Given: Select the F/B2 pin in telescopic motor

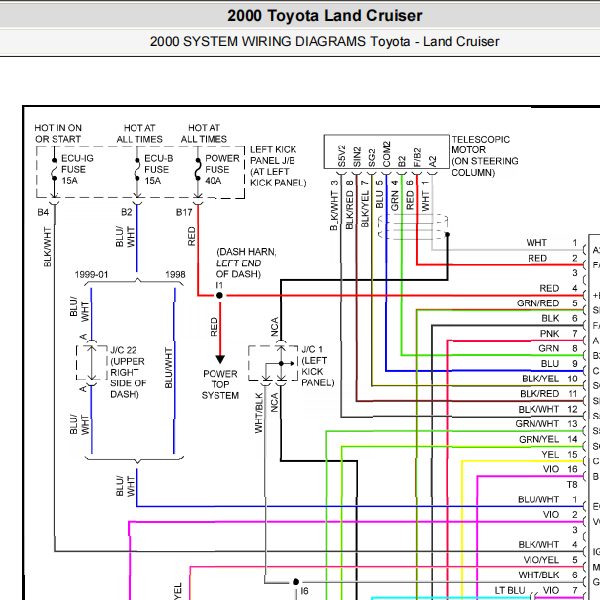Looking at the screenshot, I should pos(417,157).
